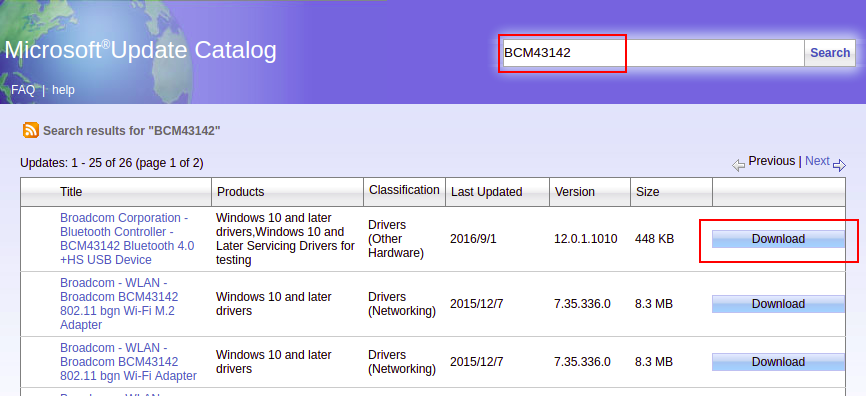Open the help link
Screen dimensions: 866x396
click(x=63, y=89)
